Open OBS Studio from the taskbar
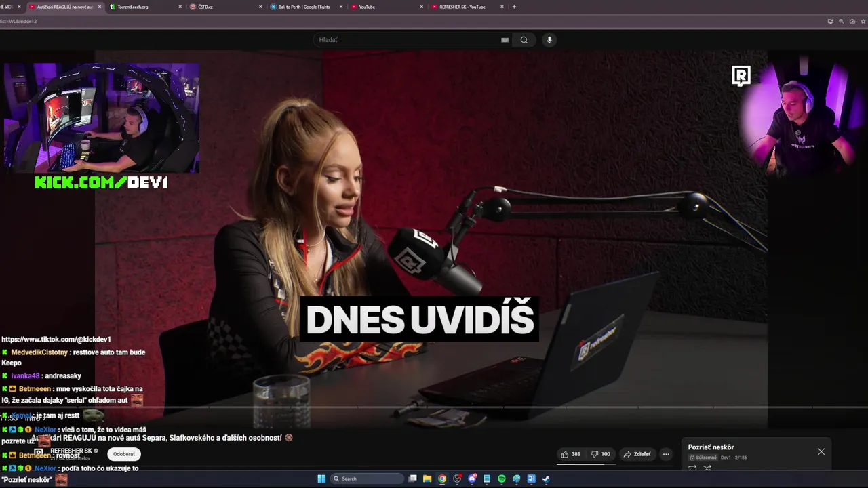 coord(457,479)
